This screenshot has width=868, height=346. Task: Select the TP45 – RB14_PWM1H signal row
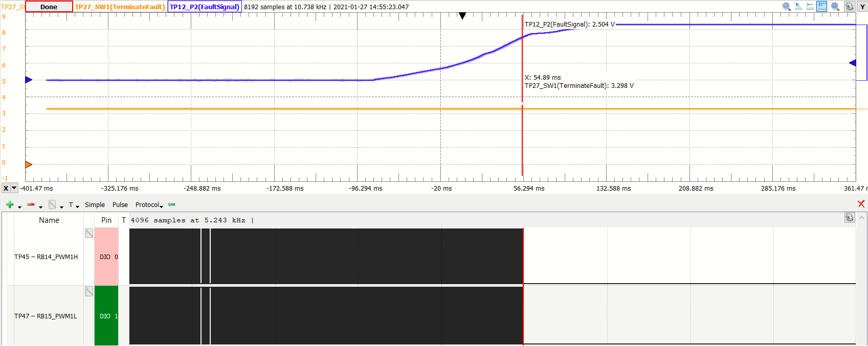point(46,257)
